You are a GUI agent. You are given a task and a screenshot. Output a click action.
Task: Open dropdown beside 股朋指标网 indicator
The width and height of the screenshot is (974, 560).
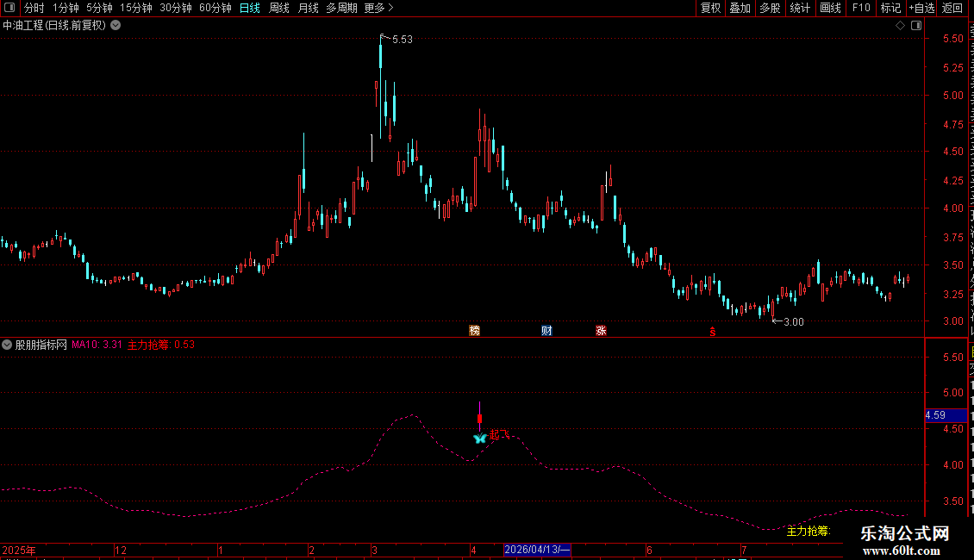(7, 345)
